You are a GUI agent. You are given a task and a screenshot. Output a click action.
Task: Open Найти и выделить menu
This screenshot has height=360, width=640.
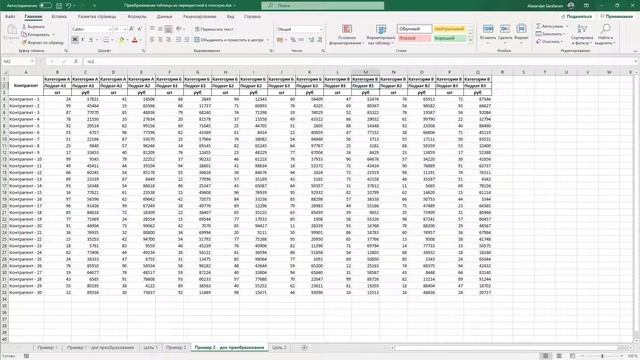tap(605, 34)
